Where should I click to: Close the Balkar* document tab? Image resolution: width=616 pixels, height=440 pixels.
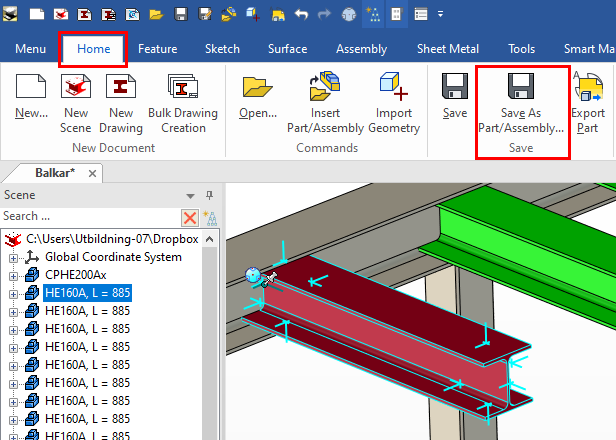tap(92, 173)
